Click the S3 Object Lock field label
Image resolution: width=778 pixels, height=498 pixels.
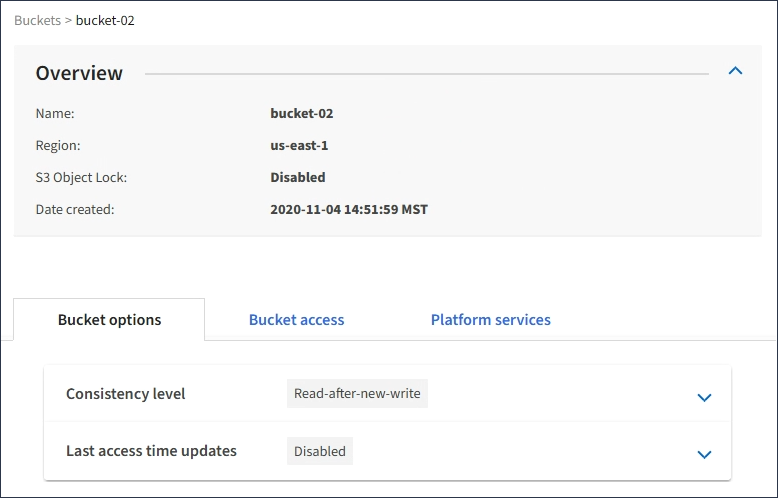pyautogui.click(x=81, y=178)
